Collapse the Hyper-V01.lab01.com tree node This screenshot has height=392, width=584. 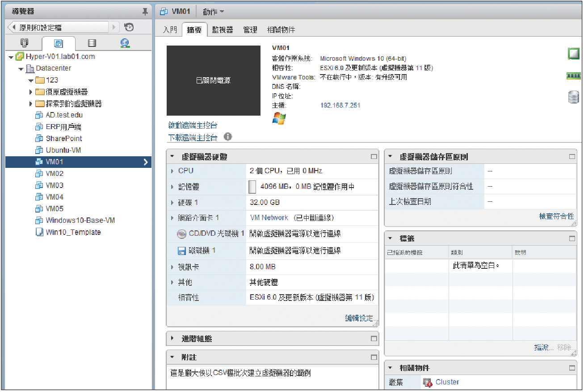click(x=11, y=57)
